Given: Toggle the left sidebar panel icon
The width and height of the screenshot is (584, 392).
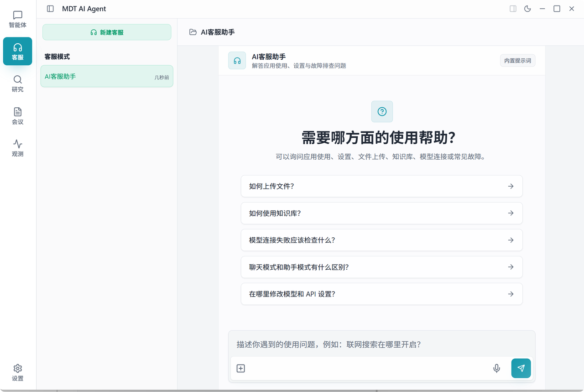Looking at the screenshot, I should pyautogui.click(x=51, y=9).
